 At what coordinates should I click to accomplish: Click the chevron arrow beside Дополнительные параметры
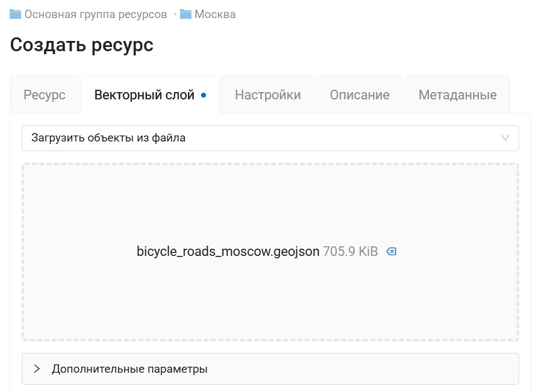click(37, 369)
